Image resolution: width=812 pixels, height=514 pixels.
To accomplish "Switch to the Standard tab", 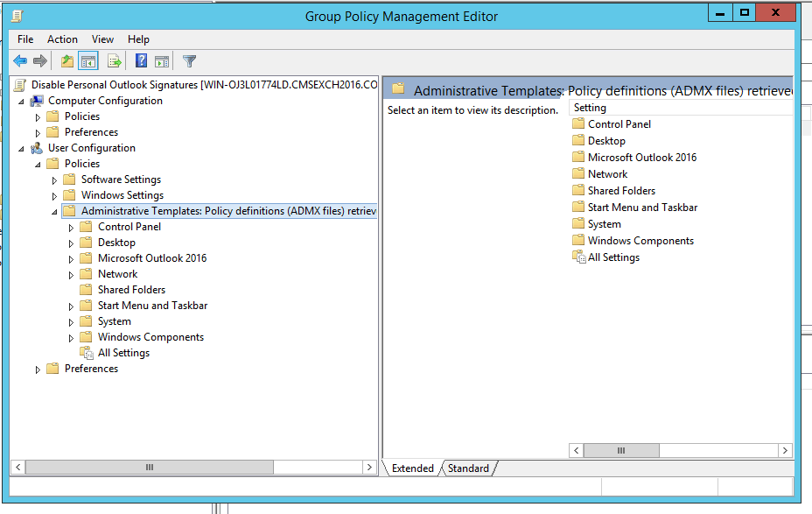I will click(x=468, y=468).
